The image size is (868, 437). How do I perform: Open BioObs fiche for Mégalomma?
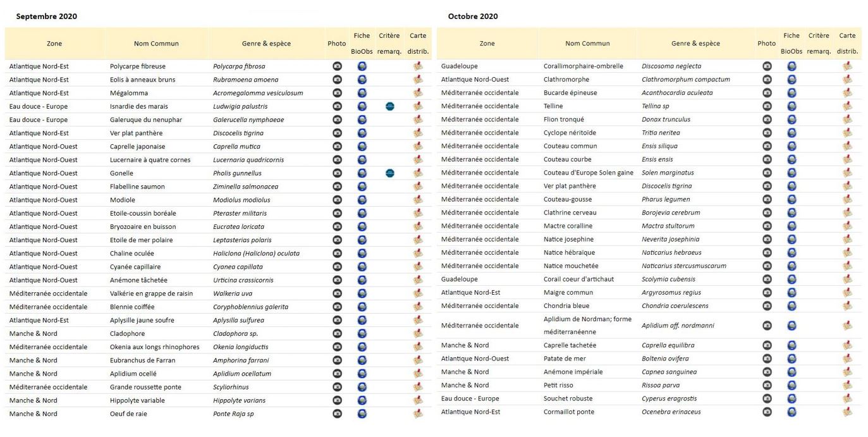(362, 93)
